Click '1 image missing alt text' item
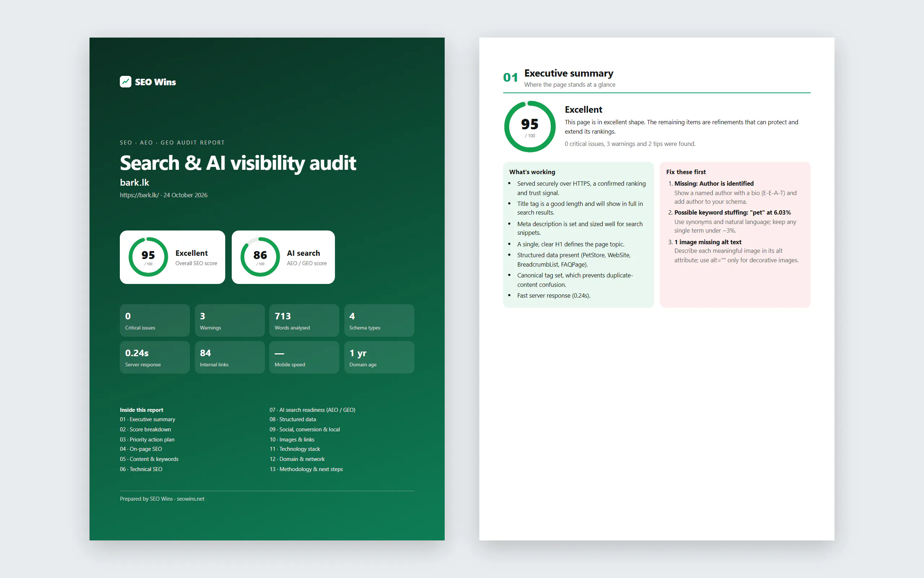Screen dimensions: 924x578 707,242
